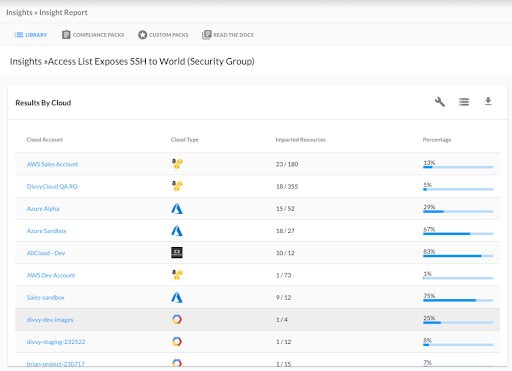Screen dimensions: 512x371
Task: Open the brian-project-230717 account link
Action: (56, 364)
